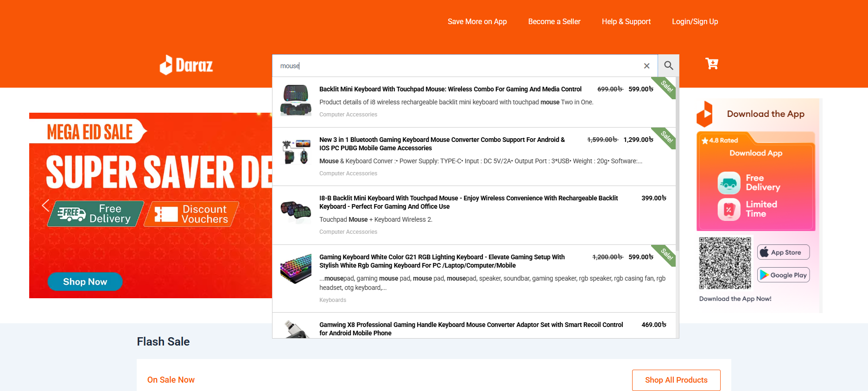Viewport: 868px width, 391px height.
Task: Click the magnifier search icon
Action: coord(668,66)
